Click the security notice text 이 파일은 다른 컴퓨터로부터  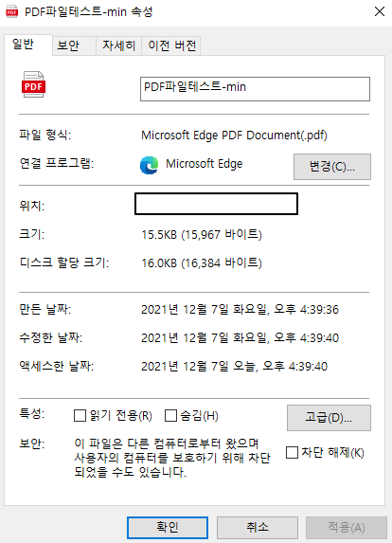(x=172, y=458)
